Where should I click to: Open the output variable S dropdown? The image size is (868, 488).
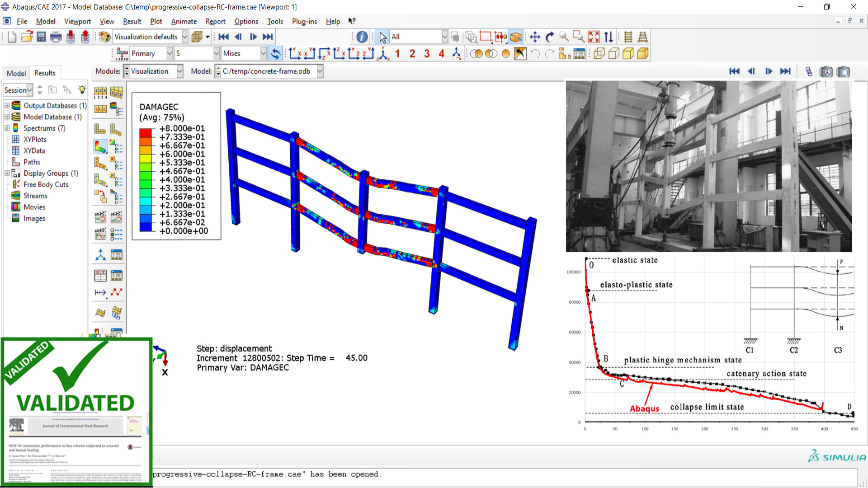coord(217,54)
